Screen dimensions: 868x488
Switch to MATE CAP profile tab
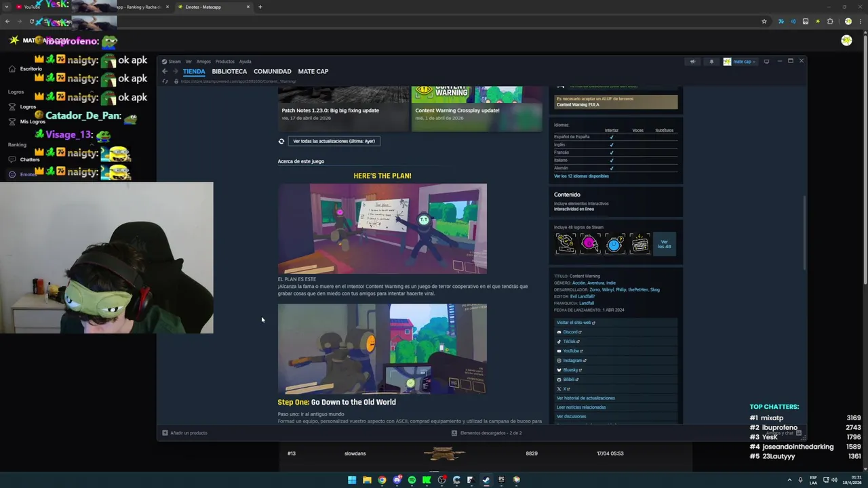pyautogui.click(x=313, y=71)
